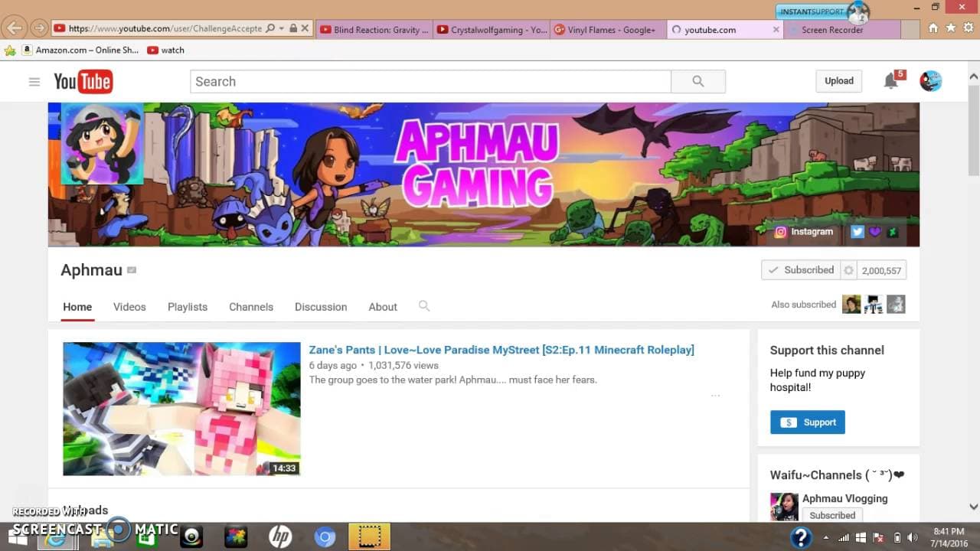This screenshot has width=980, height=551.
Task: Open the help question mark tray icon
Action: click(x=801, y=537)
